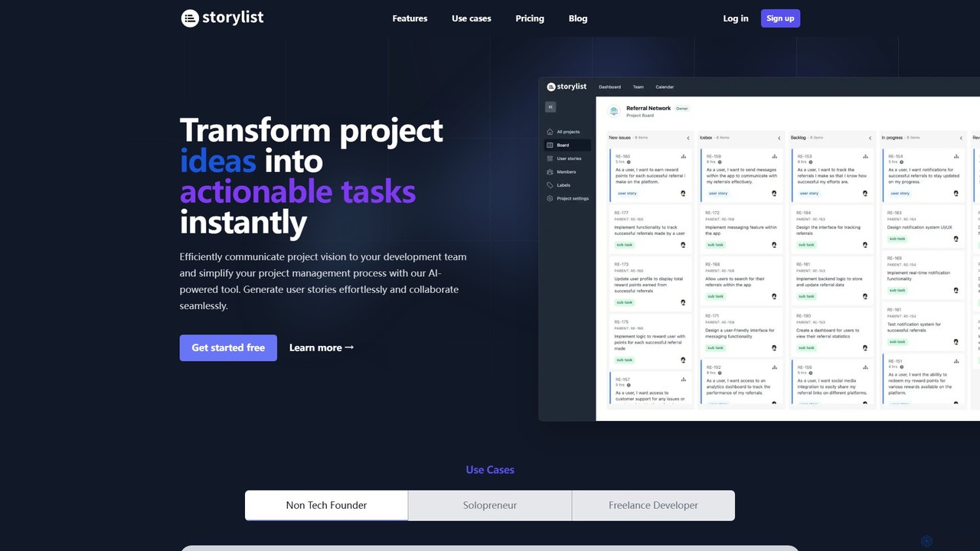Screen dimensions: 980x551
Task: Click the Log in link
Action: (x=736, y=18)
